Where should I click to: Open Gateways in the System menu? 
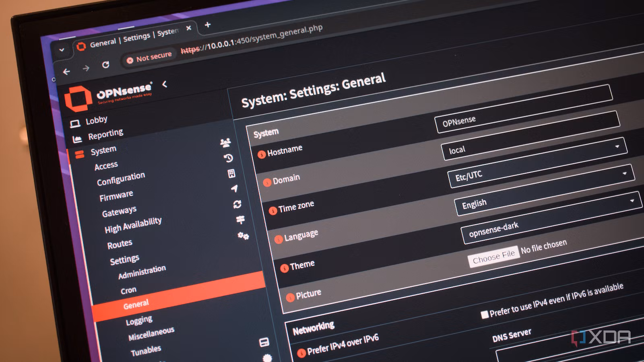(x=119, y=212)
